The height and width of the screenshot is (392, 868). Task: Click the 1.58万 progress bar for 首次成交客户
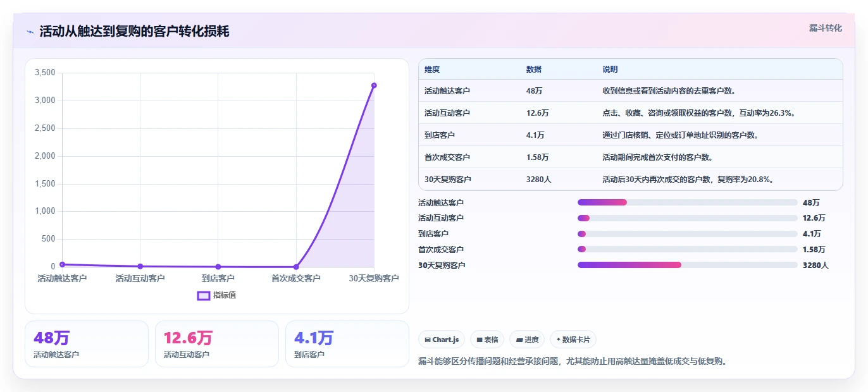(688, 249)
